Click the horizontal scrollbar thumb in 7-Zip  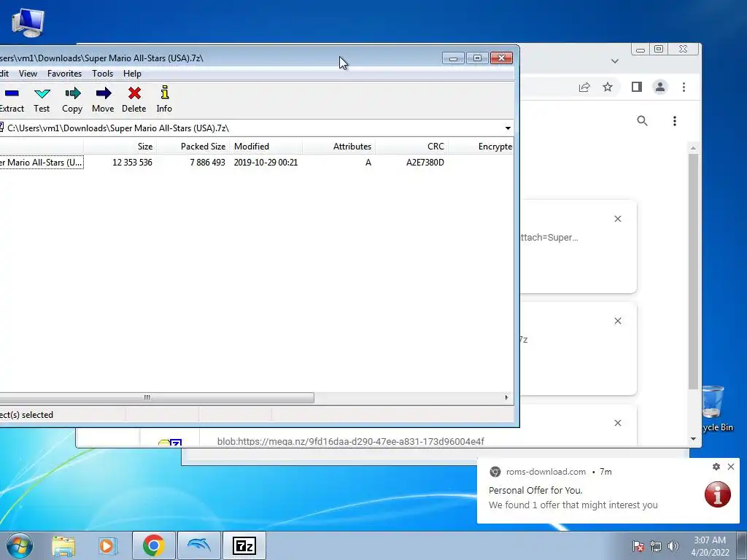point(157,397)
